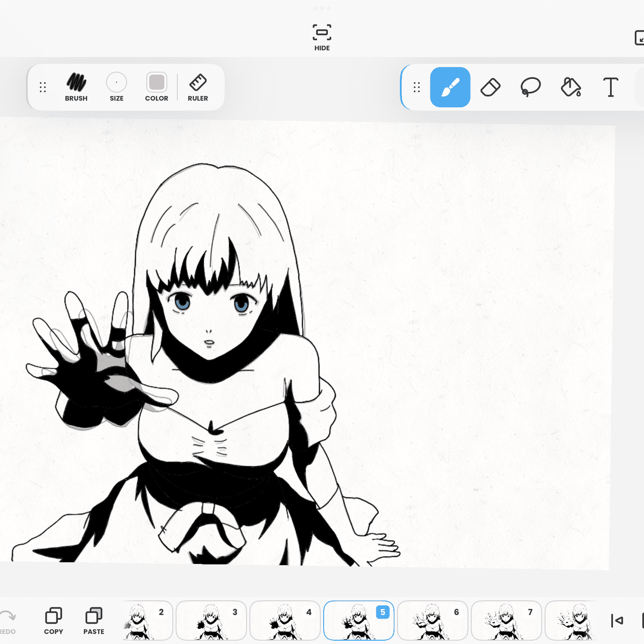Copy the current frame
This screenshot has width=644, height=644.
point(54,621)
